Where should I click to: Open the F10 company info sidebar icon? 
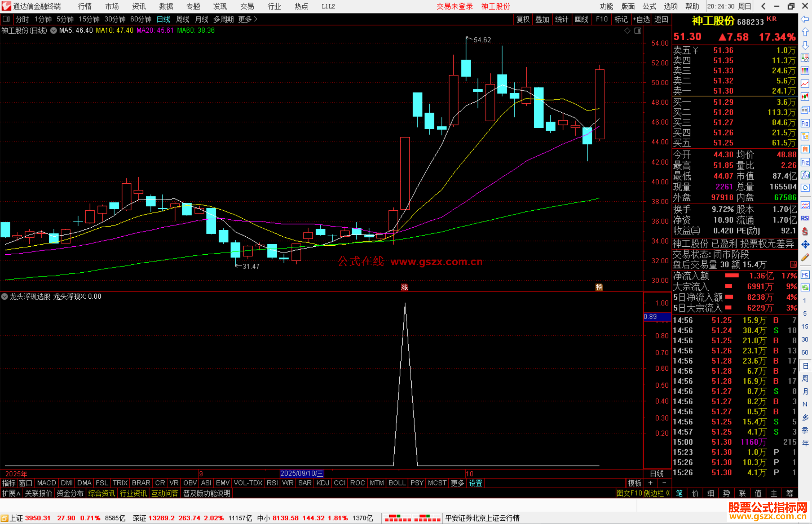click(x=805, y=123)
